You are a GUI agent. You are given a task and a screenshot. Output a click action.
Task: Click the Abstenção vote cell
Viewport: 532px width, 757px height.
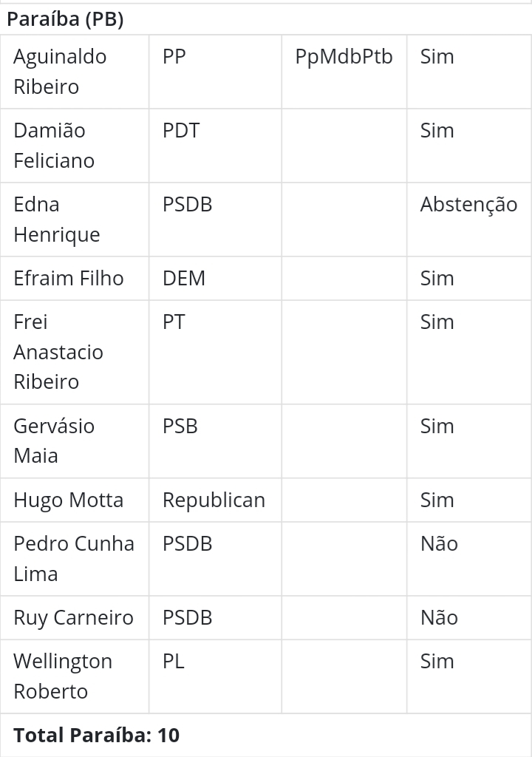[468, 205]
